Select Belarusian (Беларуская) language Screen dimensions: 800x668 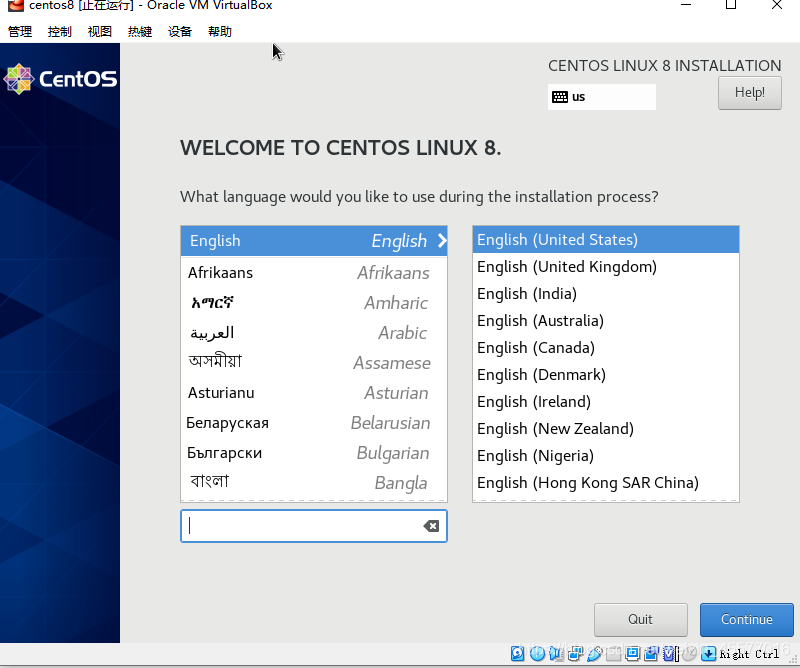coord(314,423)
